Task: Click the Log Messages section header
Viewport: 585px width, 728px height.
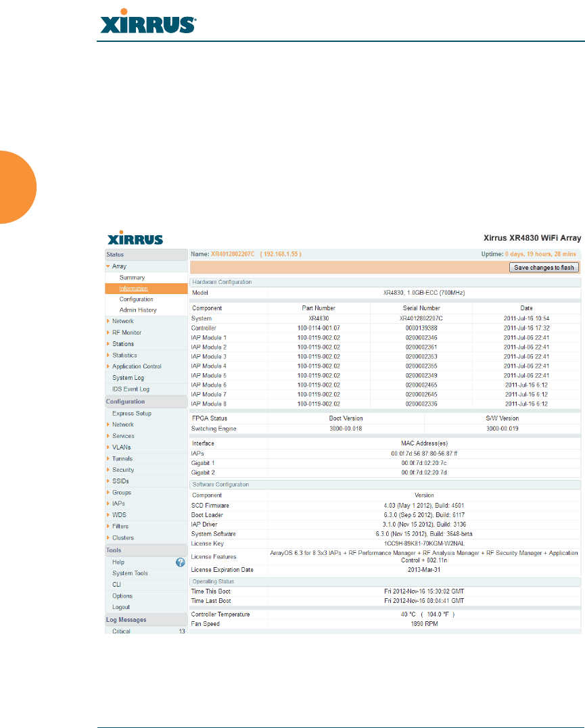Action: pos(146,620)
